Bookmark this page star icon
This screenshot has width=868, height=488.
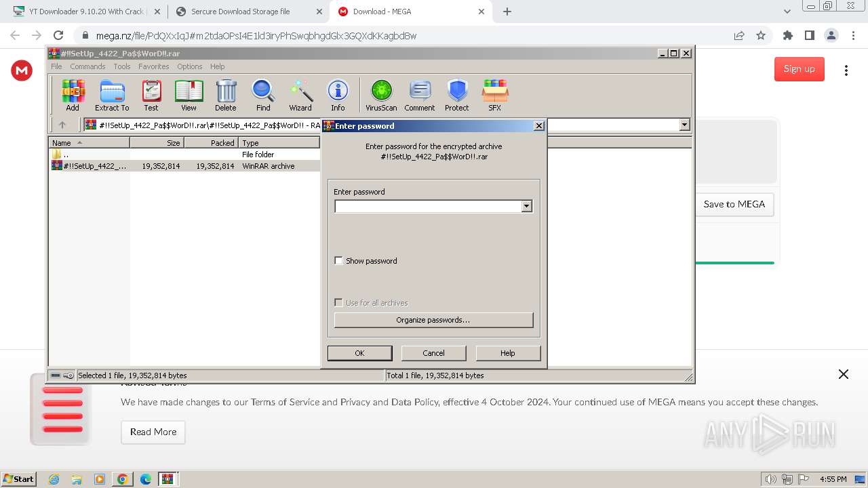pos(761,35)
